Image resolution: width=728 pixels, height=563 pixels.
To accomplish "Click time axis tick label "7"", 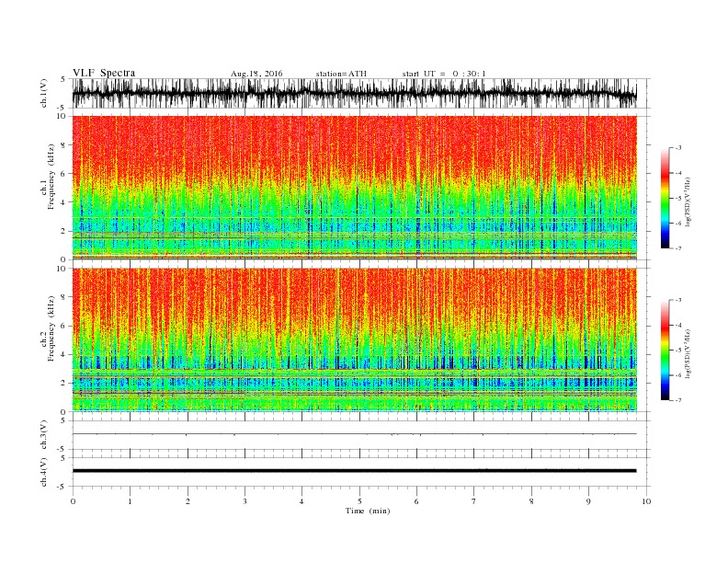I will click(473, 501).
